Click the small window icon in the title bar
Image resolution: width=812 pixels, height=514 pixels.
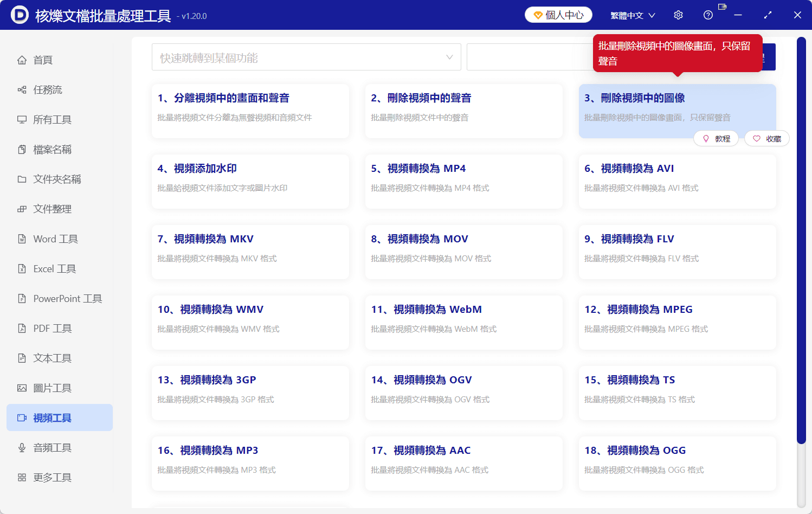722,7
